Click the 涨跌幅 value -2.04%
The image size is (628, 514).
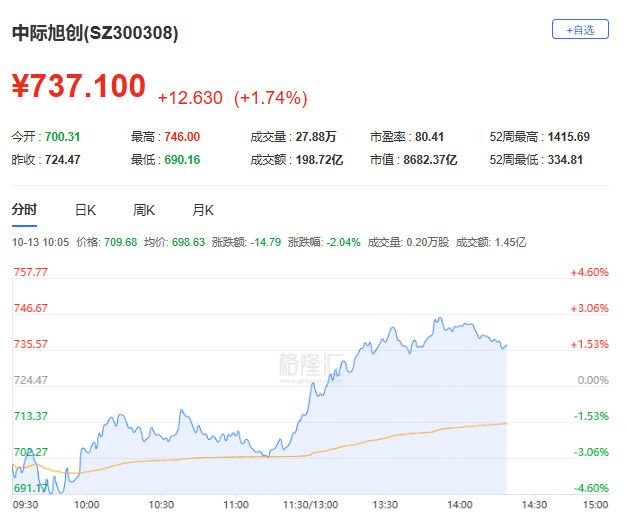coord(343,242)
